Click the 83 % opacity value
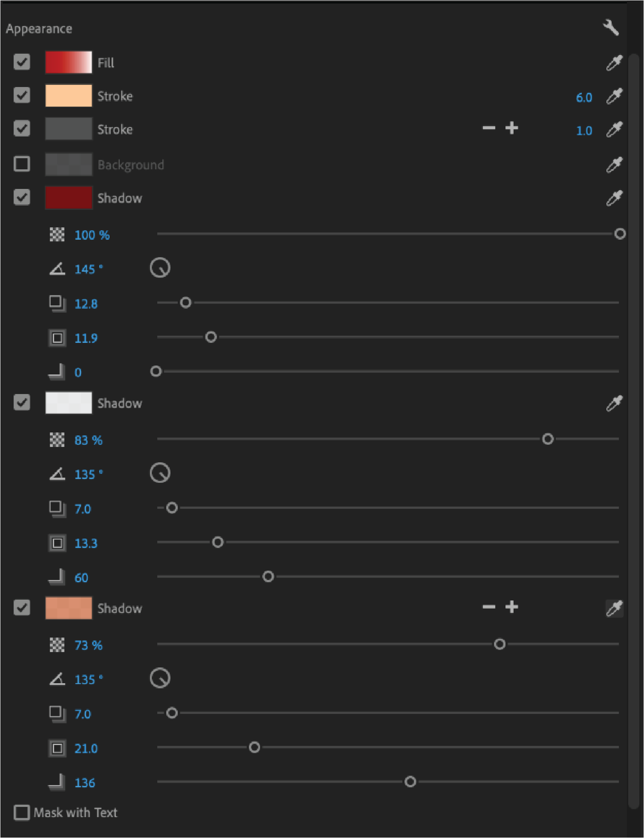The height and width of the screenshot is (838, 644). [x=88, y=440]
